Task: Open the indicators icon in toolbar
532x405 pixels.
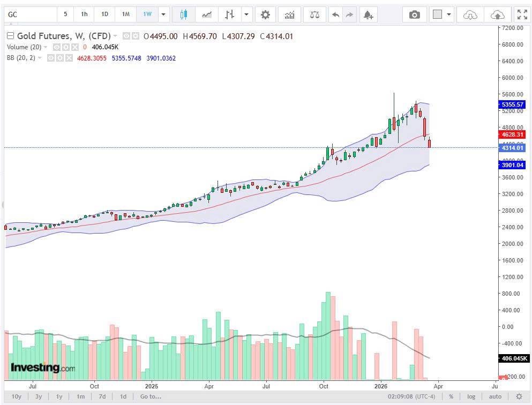Action: 289,14
